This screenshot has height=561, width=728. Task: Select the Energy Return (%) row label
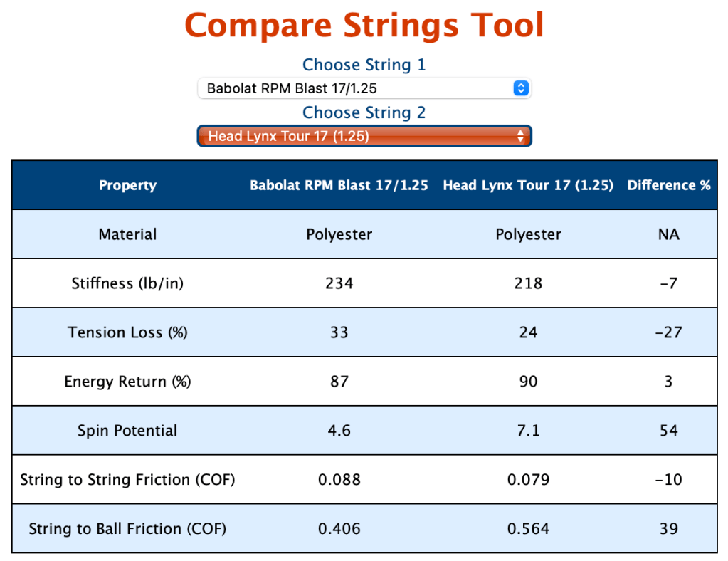(x=127, y=382)
